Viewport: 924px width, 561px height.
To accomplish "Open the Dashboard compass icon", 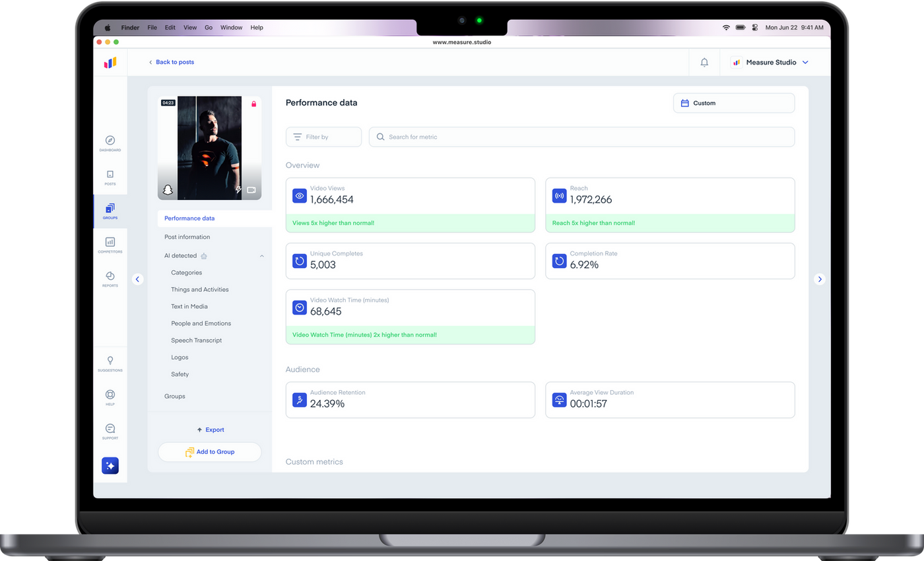I will pyautogui.click(x=110, y=141).
